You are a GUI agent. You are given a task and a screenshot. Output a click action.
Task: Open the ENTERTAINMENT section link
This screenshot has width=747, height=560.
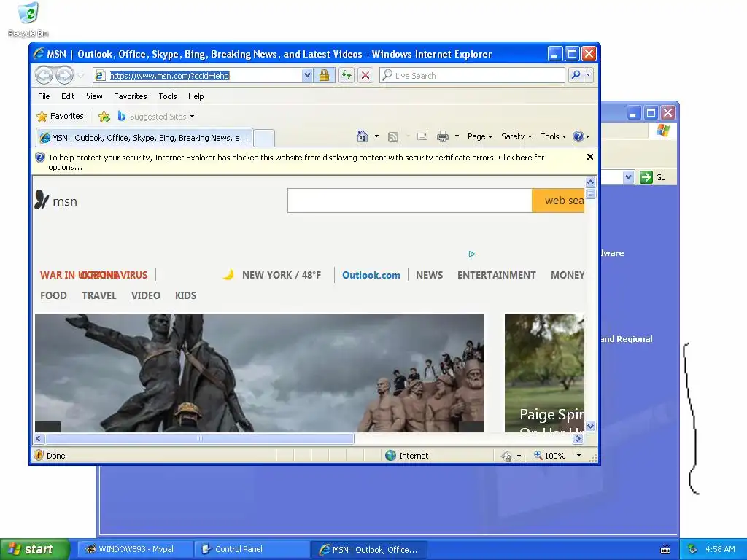[x=496, y=275]
